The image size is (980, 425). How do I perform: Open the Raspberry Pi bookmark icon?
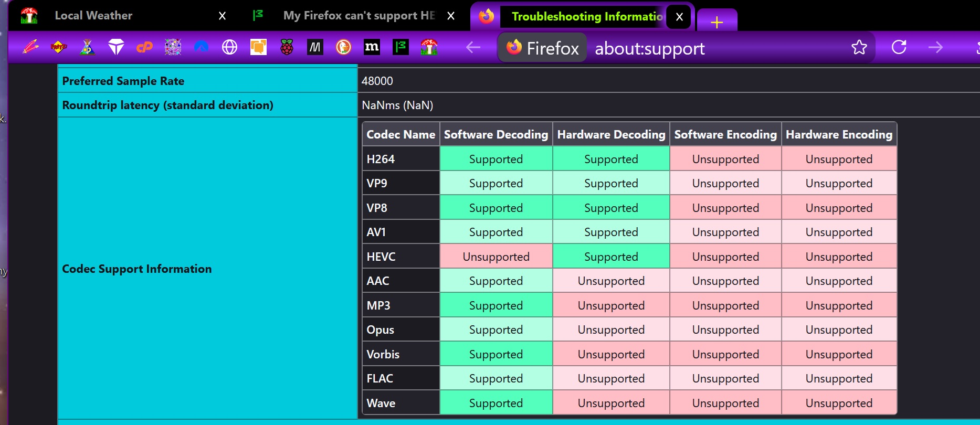pos(287,47)
